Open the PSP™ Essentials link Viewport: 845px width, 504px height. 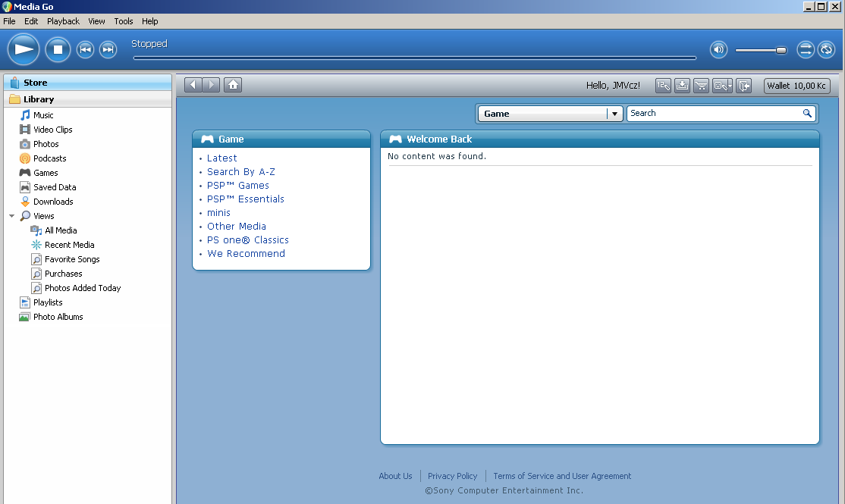click(x=245, y=199)
